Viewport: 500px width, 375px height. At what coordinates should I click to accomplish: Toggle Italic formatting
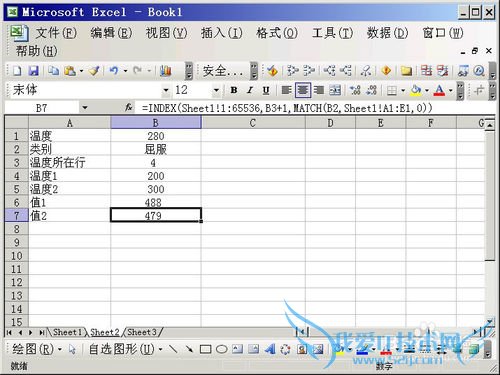[250, 90]
